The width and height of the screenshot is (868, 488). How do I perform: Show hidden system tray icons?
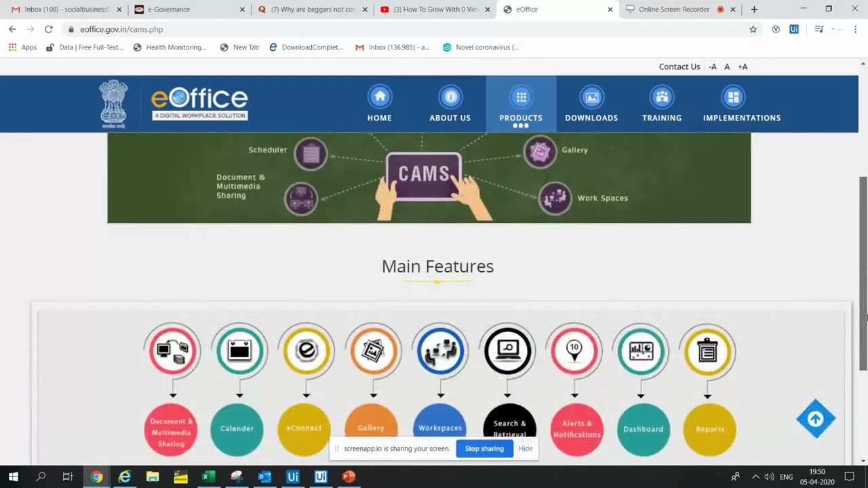click(x=755, y=476)
